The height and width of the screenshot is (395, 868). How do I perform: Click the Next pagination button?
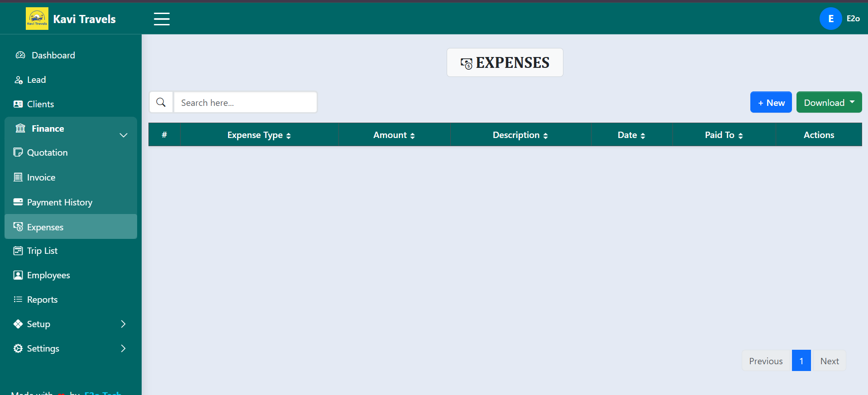click(829, 361)
